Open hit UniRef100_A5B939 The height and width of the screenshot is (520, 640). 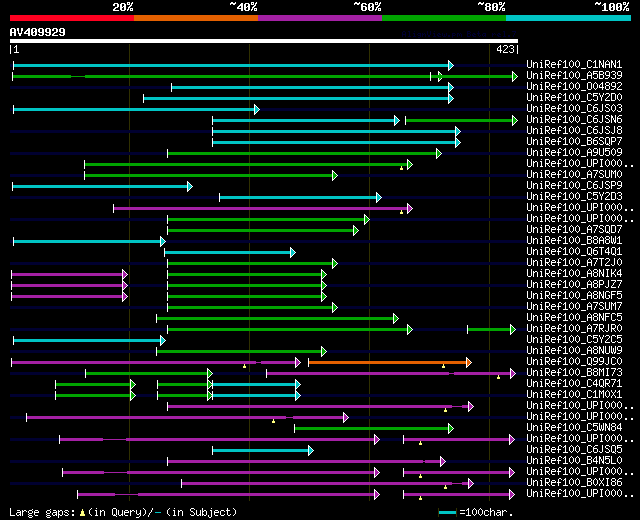[x=574, y=75]
